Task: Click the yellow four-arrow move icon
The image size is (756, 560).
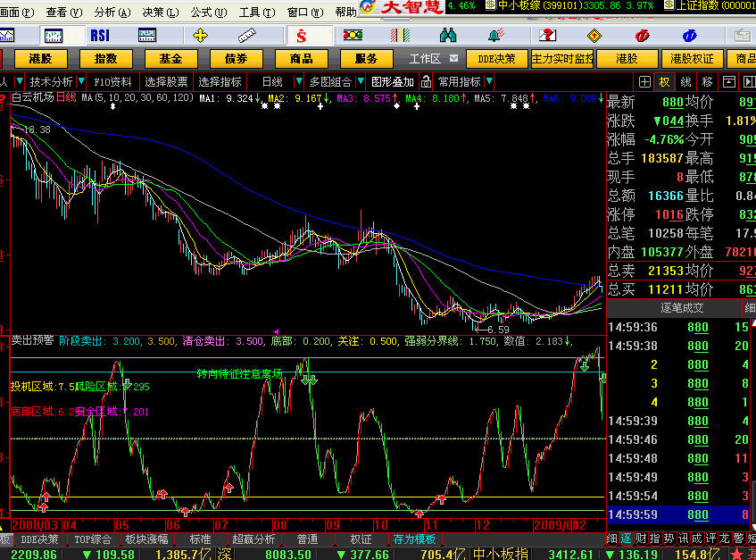Action: click(200, 35)
